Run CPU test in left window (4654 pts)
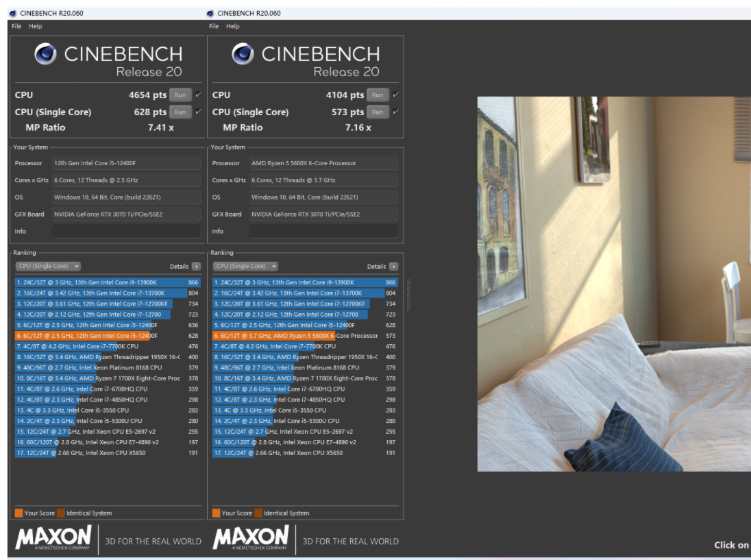Screen dimensions: 751x560 180,95
